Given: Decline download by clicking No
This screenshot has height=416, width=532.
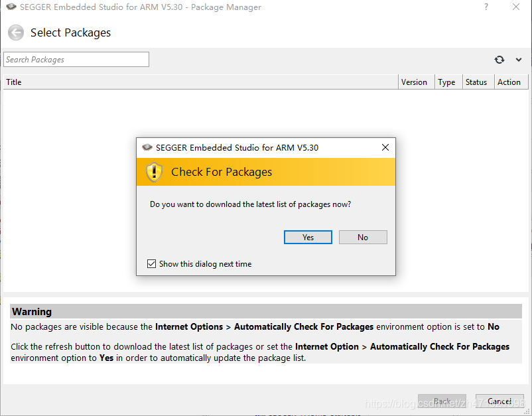Looking at the screenshot, I should [x=363, y=237].
